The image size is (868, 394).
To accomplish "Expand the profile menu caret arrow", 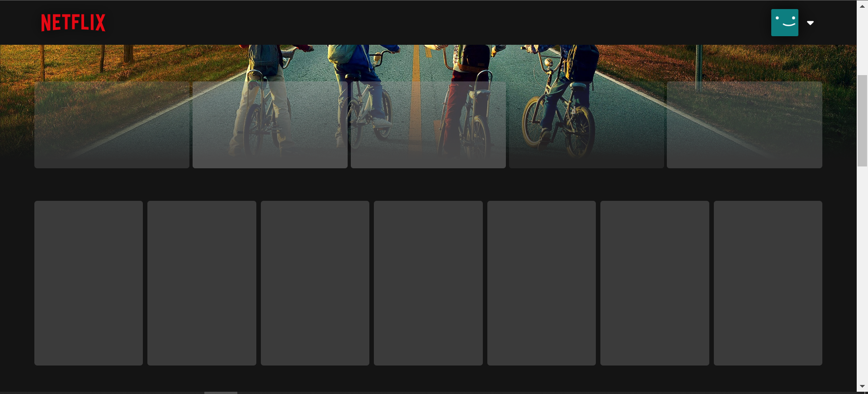I will point(811,23).
